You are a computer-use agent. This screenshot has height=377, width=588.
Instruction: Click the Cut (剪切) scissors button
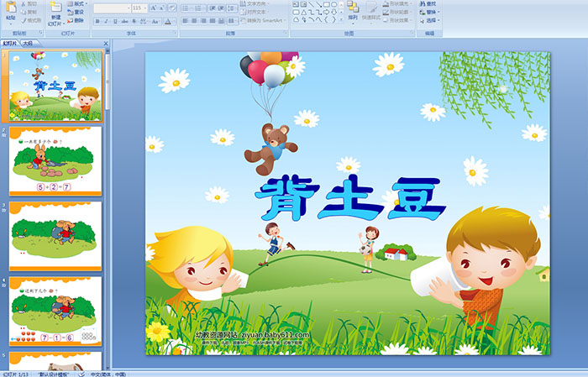pos(29,3)
